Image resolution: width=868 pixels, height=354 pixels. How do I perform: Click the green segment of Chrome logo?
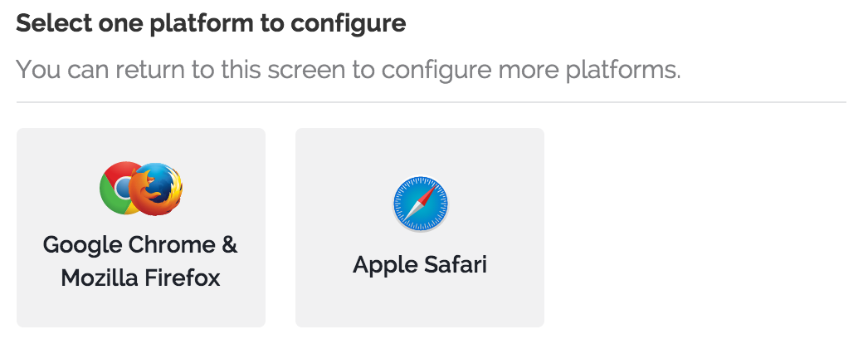click(x=110, y=195)
